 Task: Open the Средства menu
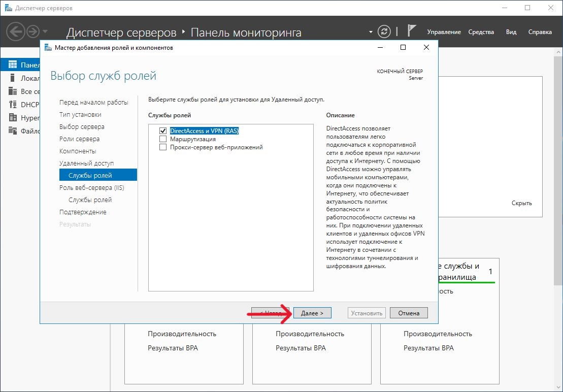point(481,32)
